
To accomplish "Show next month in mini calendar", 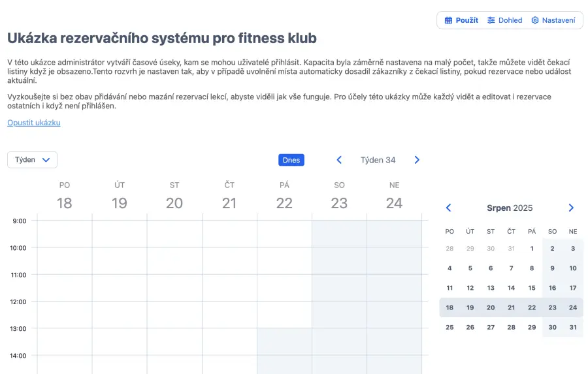I will [571, 208].
